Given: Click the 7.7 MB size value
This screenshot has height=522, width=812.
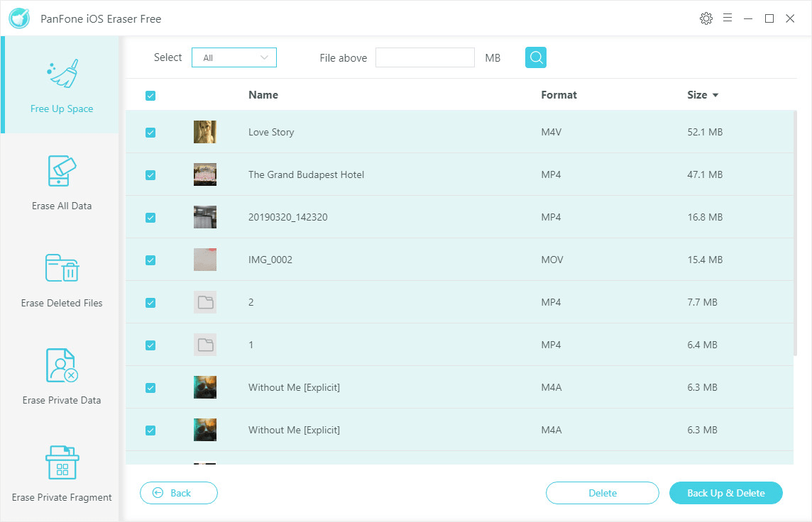Looking at the screenshot, I should (702, 302).
